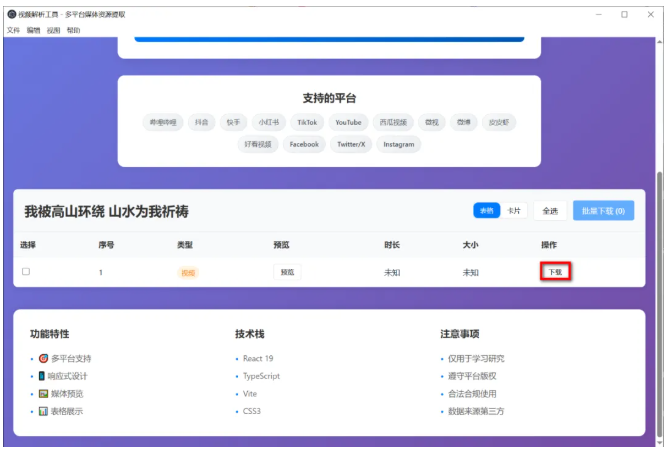Image resolution: width=669 pixels, height=454 pixels.
Task: Click the scrollbar up arrow
Action: click(660, 42)
